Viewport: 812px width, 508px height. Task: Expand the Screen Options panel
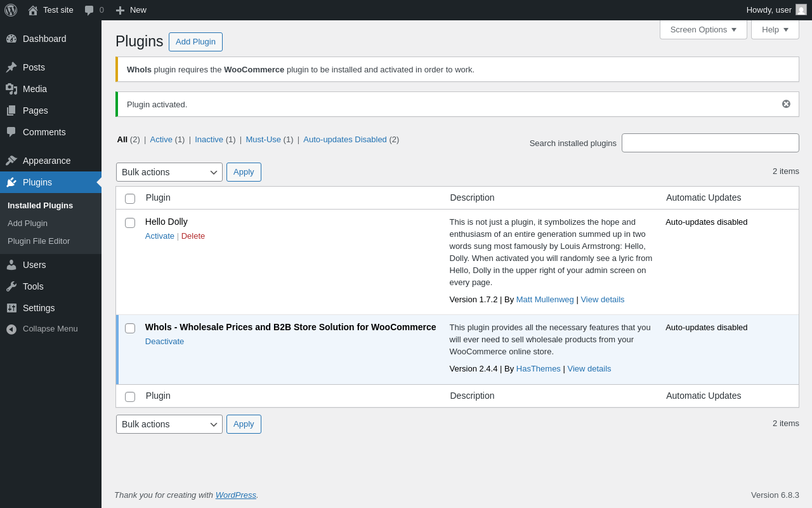coord(703,29)
